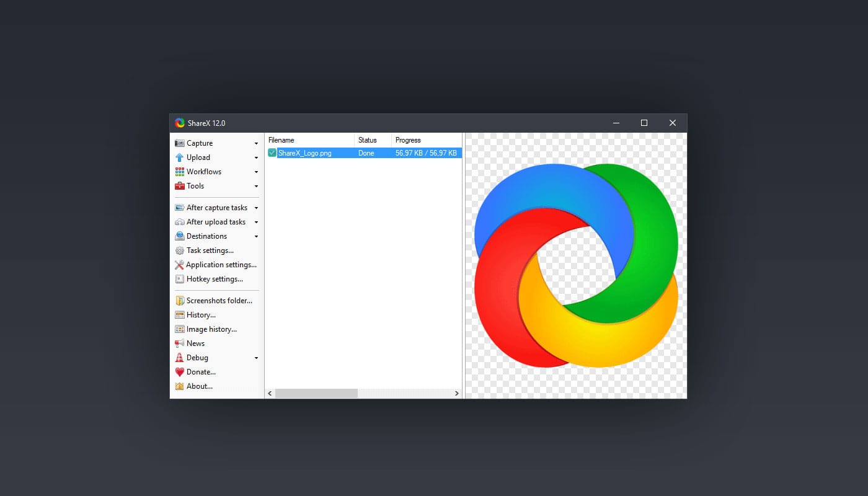868x496 pixels.
Task: Click the Screenshots folder icon
Action: pos(180,301)
